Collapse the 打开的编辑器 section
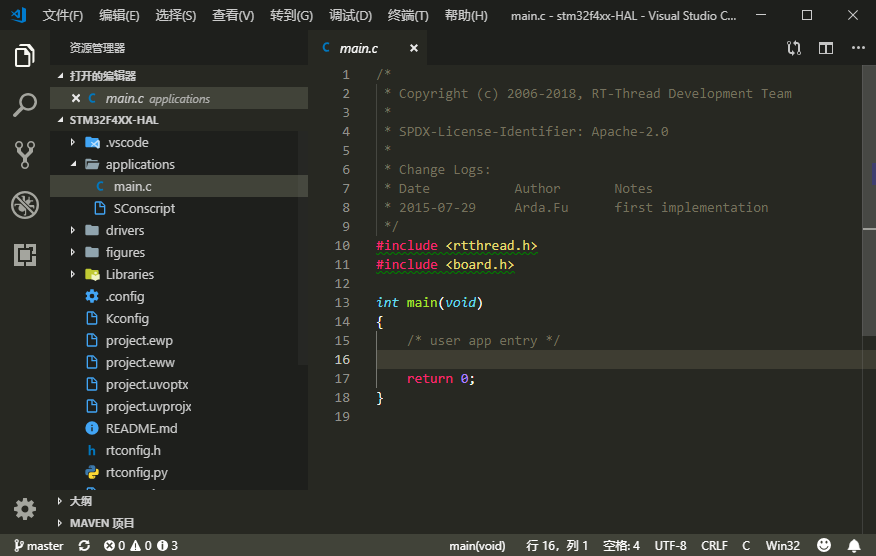The width and height of the screenshot is (876, 556). [x=179, y=75]
